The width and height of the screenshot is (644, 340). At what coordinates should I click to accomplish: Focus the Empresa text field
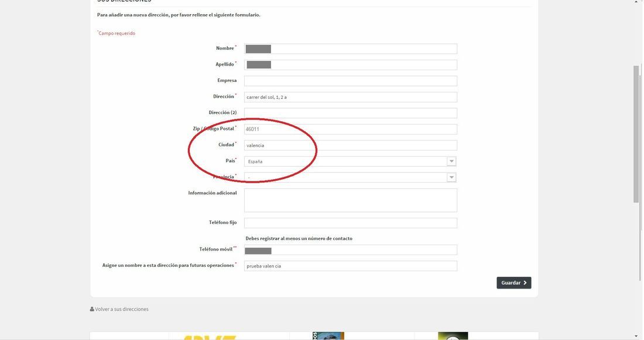click(x=350, y=81)
